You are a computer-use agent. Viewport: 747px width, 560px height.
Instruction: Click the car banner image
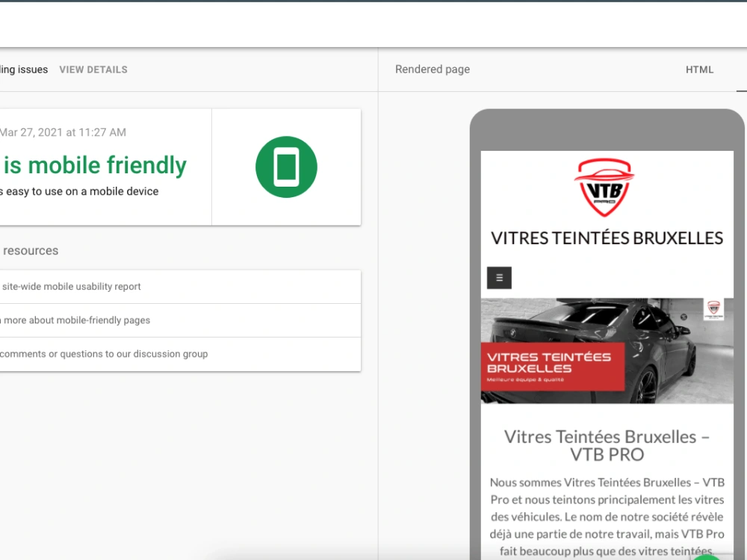607,351
